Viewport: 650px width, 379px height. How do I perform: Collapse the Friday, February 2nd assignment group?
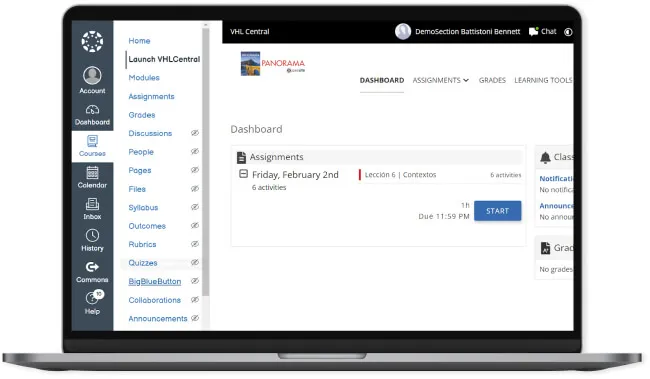point(243,174)
